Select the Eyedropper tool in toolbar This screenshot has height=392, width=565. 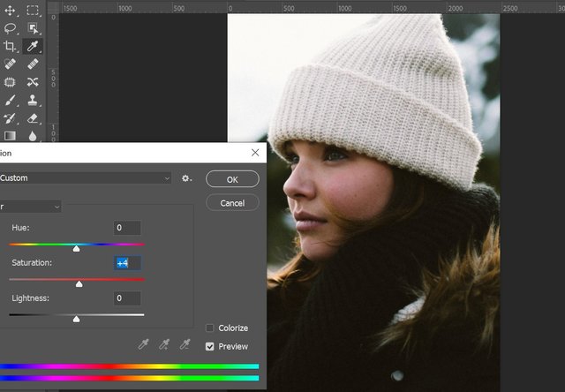click(32, 46)
